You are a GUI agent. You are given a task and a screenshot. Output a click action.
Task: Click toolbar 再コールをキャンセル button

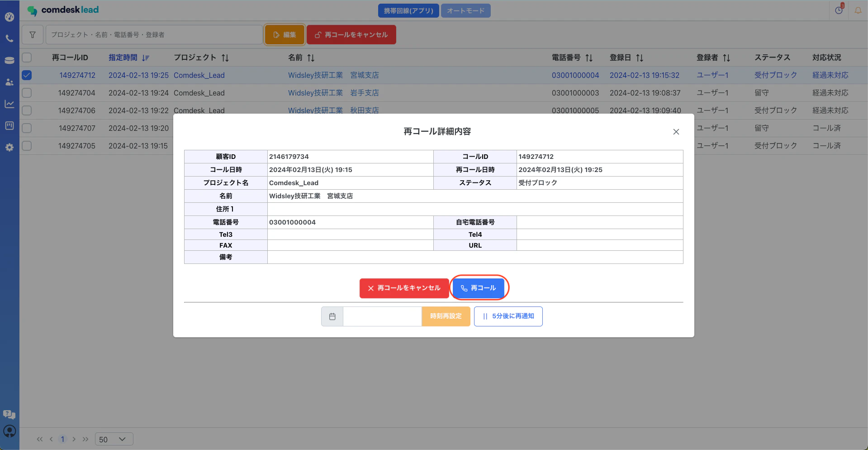coord(351,35)
